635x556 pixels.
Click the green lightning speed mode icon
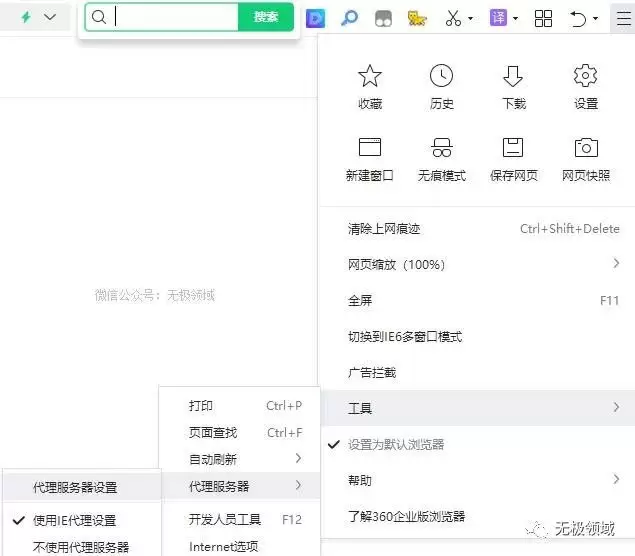[26, 17]
